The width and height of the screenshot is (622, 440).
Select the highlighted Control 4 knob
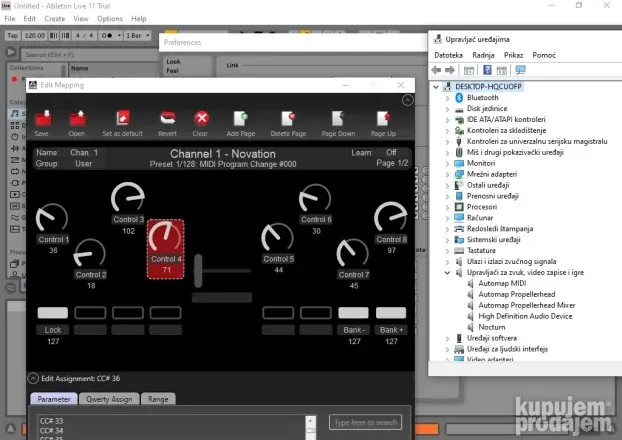(x=165, y=238)
